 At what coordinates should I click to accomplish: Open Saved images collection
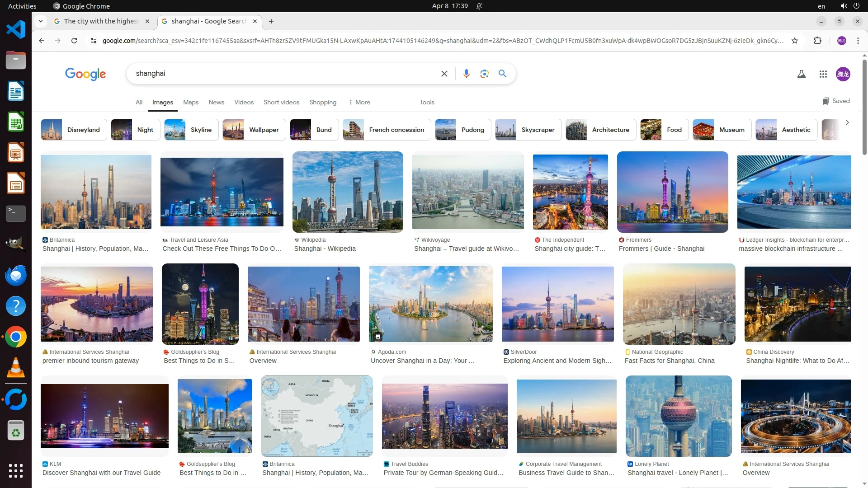pyautogui.click(x=836, y=101)
